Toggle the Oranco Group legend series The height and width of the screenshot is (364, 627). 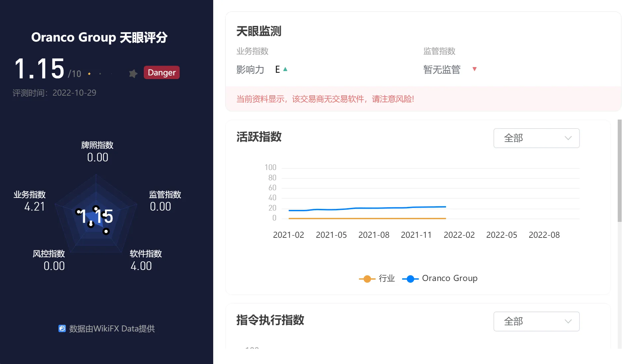(440, 278)
